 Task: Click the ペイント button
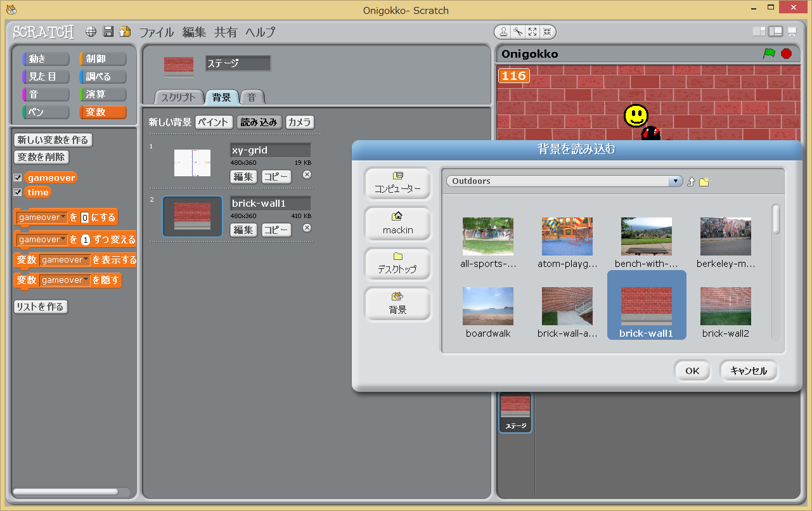pos(214,122)
